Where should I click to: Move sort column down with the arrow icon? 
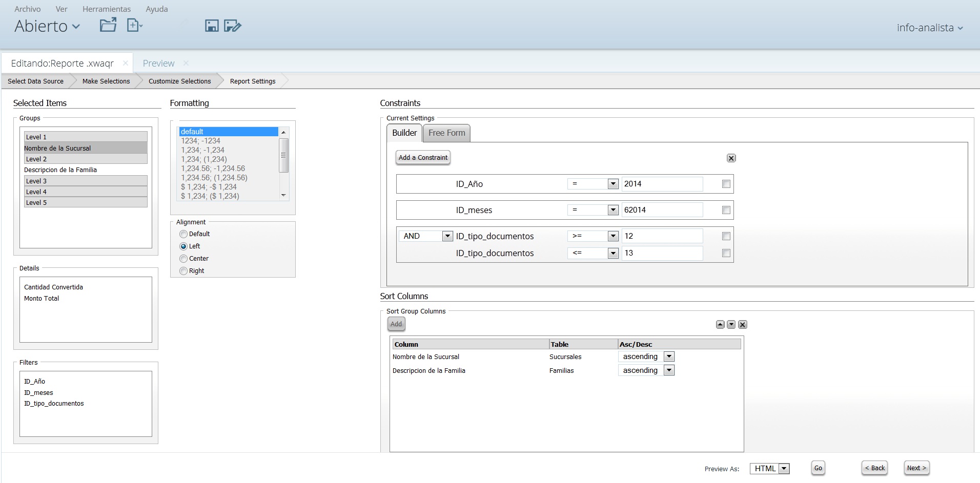731,324
